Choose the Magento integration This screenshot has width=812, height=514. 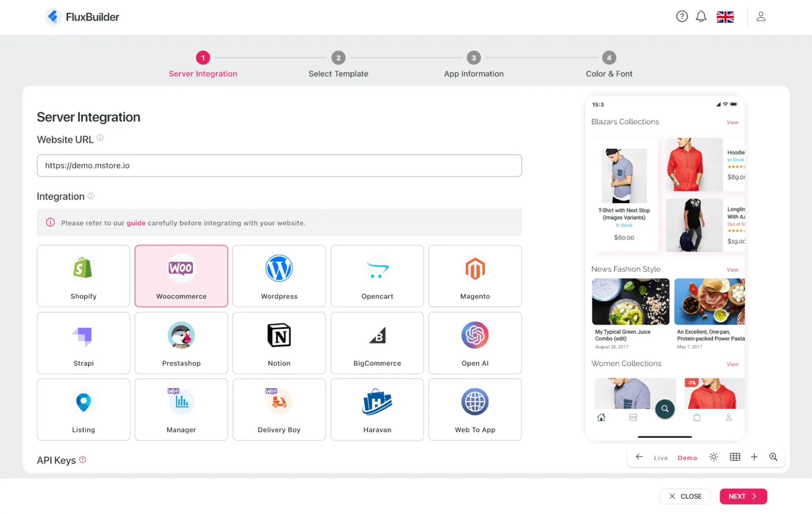click(x=475, y=276)
